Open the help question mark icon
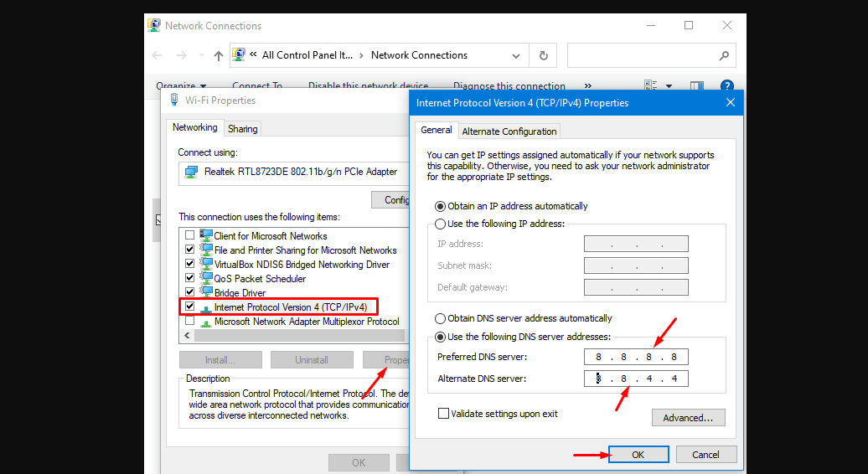Viewport: 868px width, 474px height. 727,85
